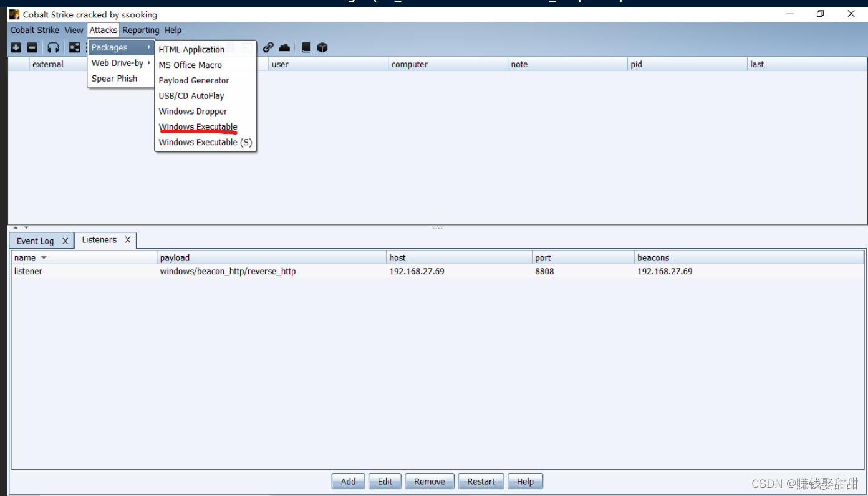Click the minus disconnect icon in toolbar
The height and width of the screenshot is (496, 868).
coord(32,47)
